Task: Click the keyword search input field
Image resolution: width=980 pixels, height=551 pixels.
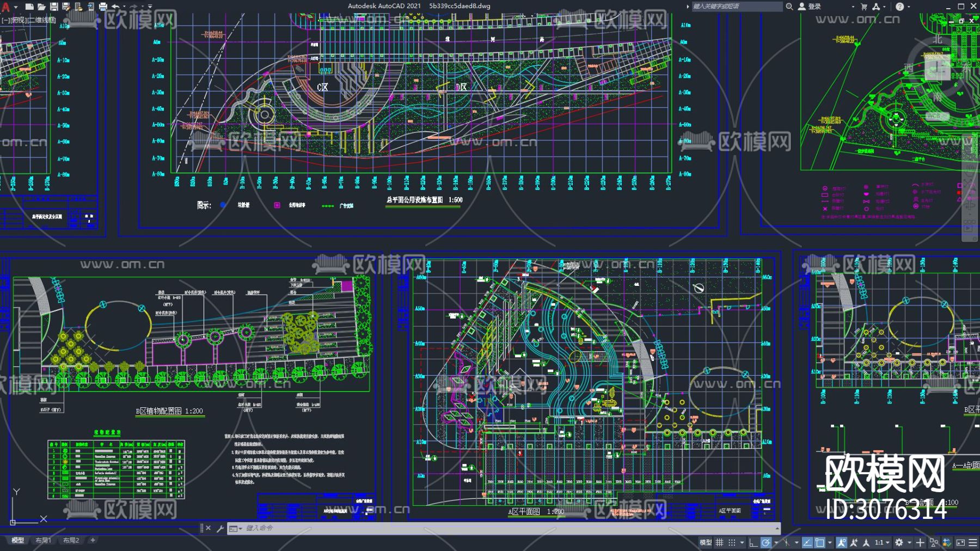Action: tap(737, 7)
